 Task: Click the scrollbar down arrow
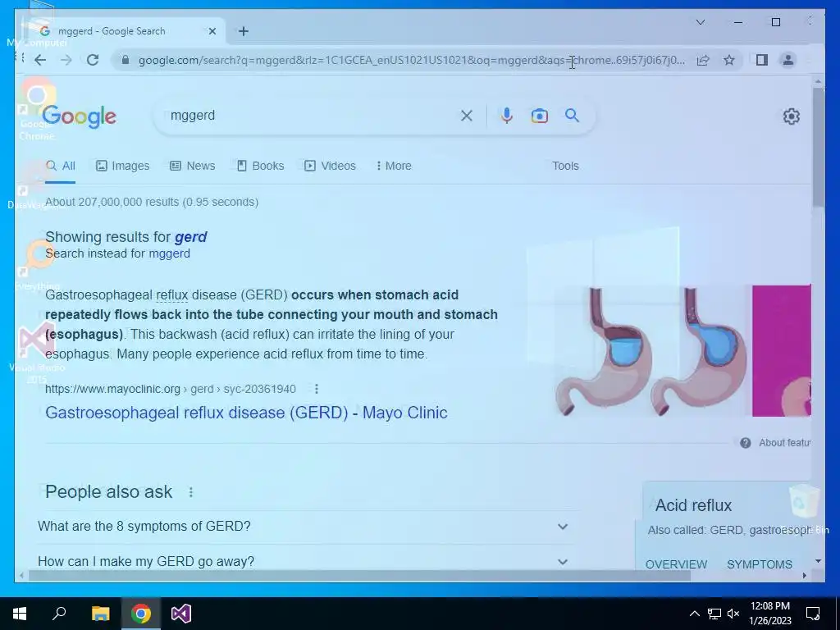point(818,561)
